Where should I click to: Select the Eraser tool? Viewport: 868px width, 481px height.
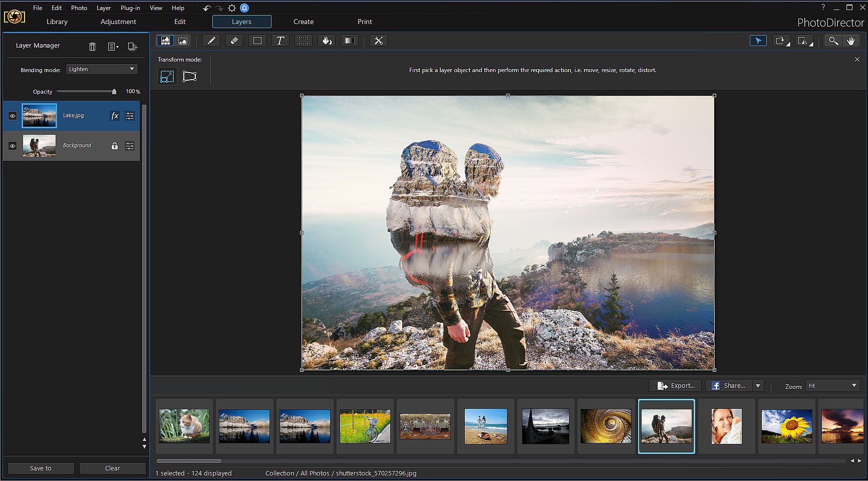pos(234,41)
